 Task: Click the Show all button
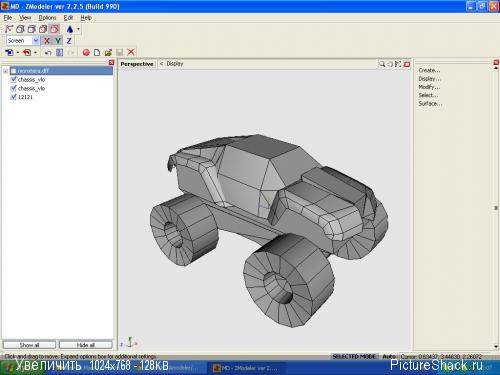pyautogui.click(x=29, y=345)
